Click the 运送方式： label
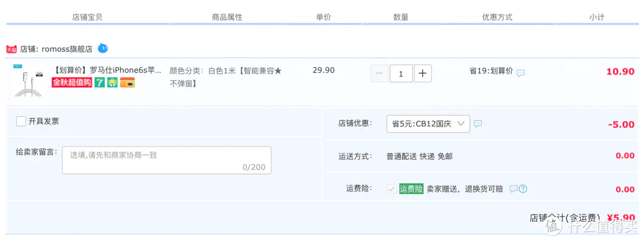644x242 pixels. 355,156
